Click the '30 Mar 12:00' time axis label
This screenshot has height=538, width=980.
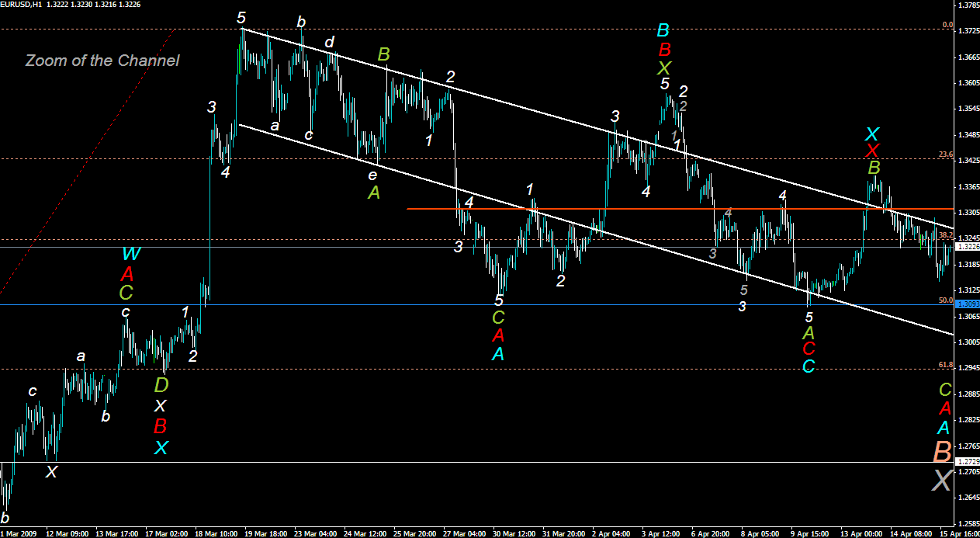tap(514, 533)
